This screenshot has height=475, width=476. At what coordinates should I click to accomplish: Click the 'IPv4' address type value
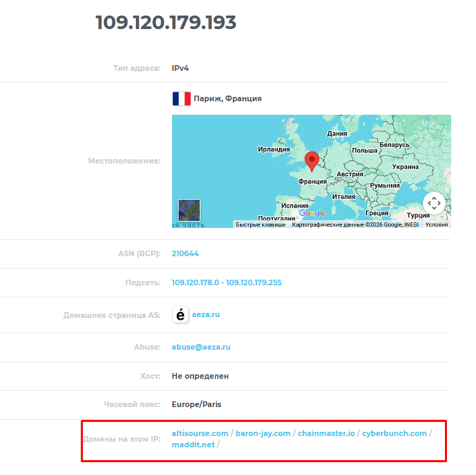tap(180, 68)
